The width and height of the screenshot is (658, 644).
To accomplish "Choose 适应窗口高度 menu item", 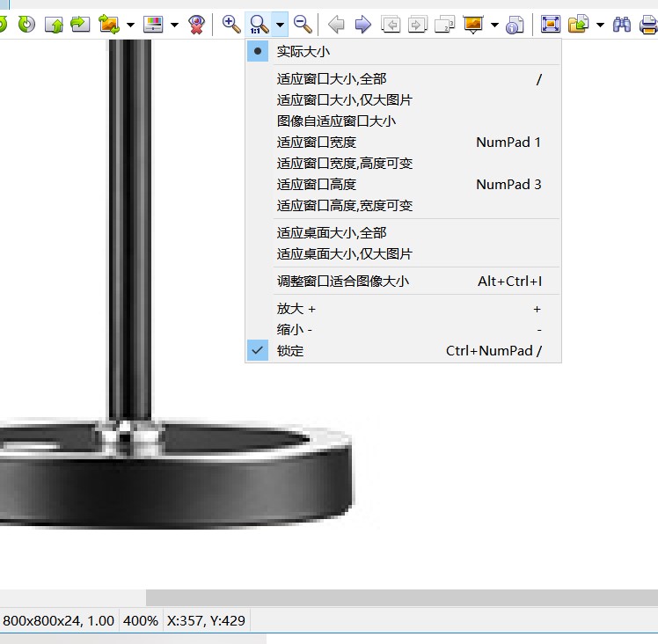I will pyautogui.click(x=403, y=184).
